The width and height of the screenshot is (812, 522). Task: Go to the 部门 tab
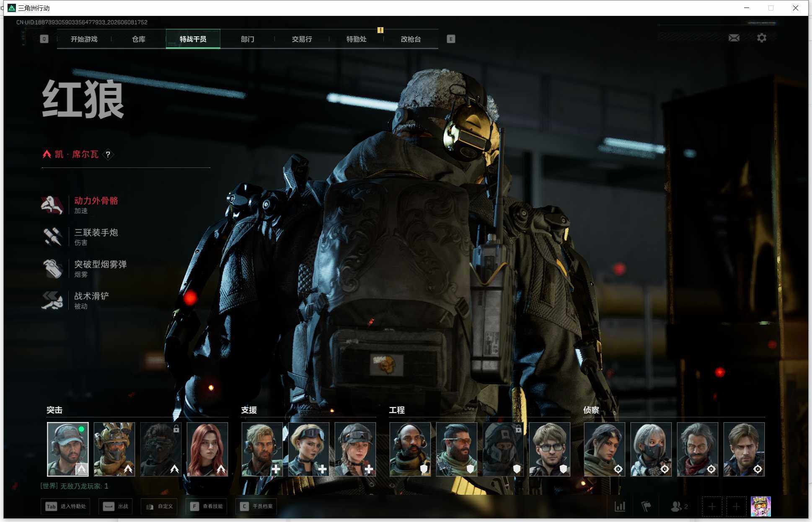point(247,39)
